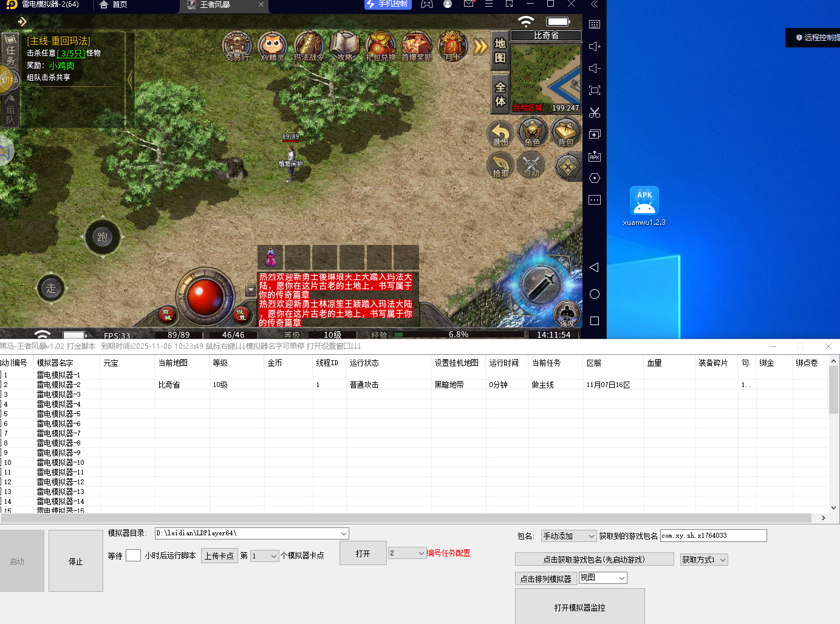Click the volume down sidebar icon
This screenshot has width=840, height=624.
[595, 69]
